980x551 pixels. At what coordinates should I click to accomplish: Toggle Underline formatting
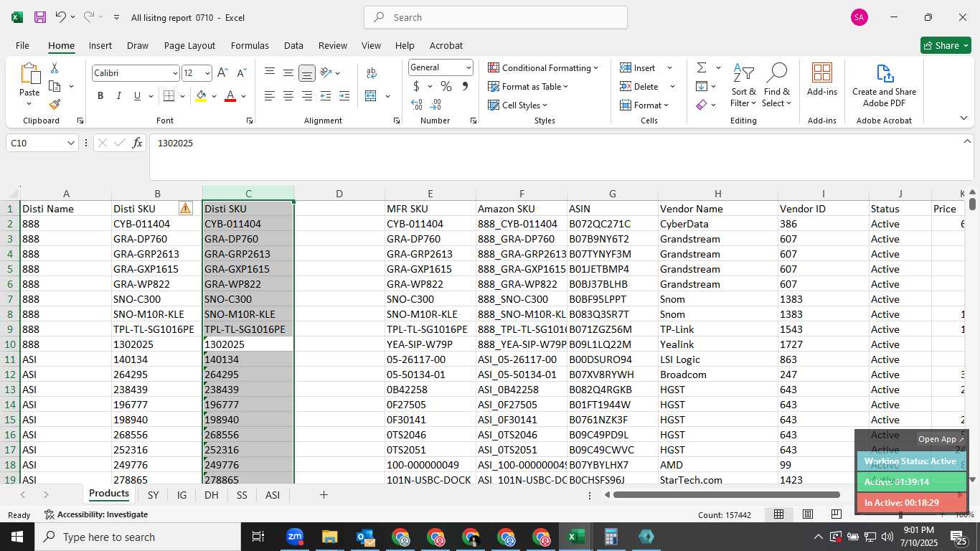point(137,96)
